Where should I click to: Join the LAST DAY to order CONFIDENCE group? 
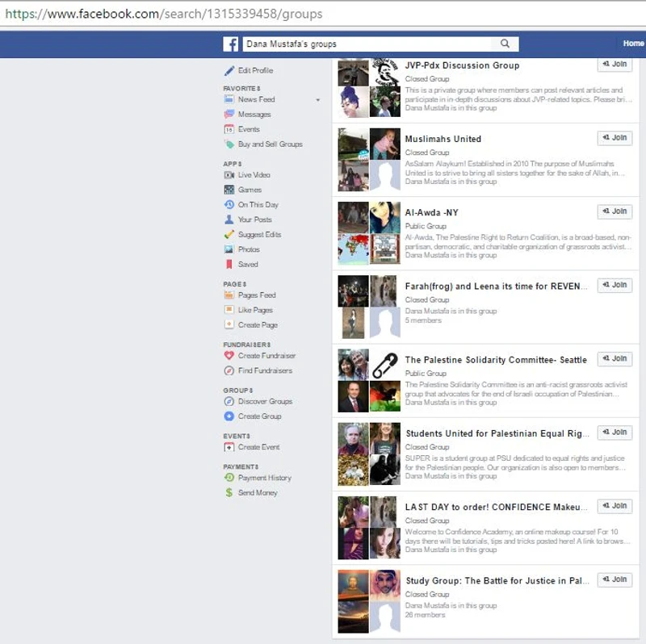pyautogui.click(x=615, y=506)
